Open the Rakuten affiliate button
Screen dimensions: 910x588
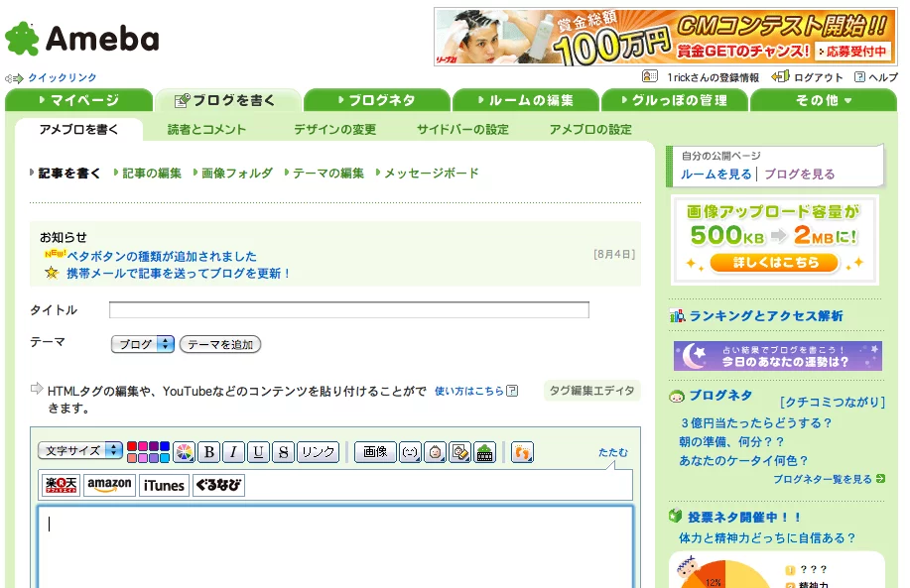[x=62, y=485]
